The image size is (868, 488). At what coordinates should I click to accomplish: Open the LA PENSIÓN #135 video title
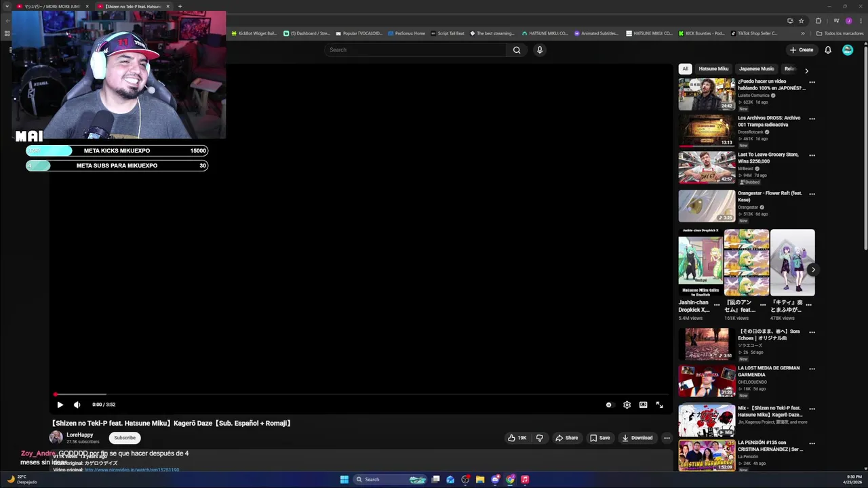[x=770, y=446]
